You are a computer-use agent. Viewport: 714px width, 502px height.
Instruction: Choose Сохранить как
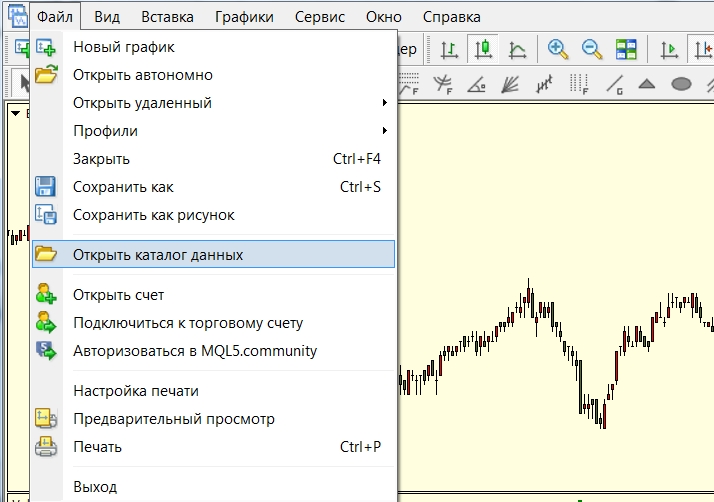tap(214, 187)
